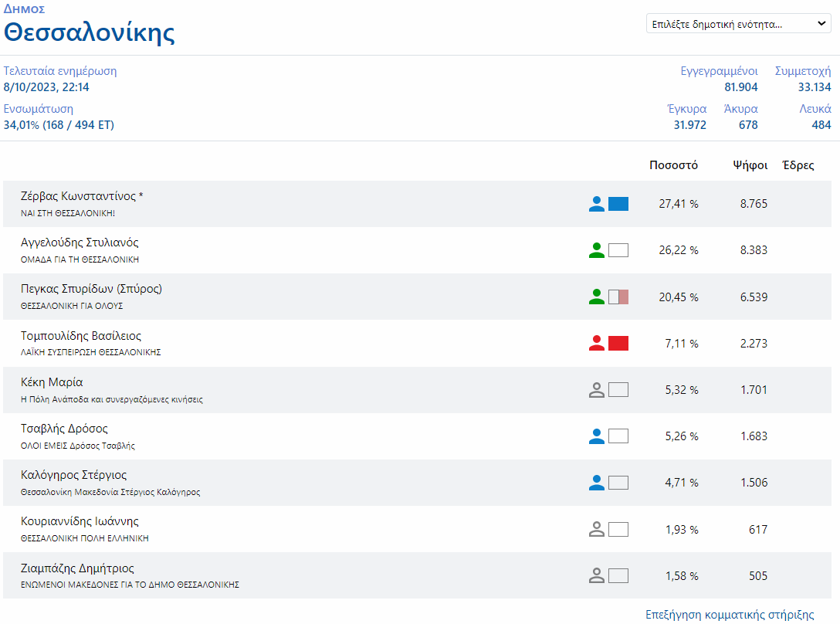Image resolution: width=840 pixels, height=624 pixels.
Task: Click the Δήμος breadcrumb link
Action: tap(24, 8)
